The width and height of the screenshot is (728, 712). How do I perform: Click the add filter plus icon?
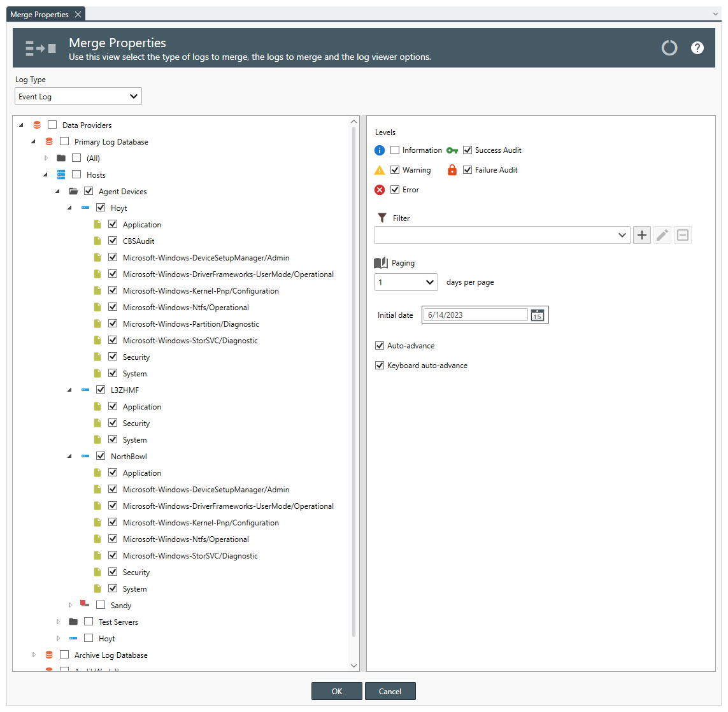pyautogui.click(x=642, y=235)
